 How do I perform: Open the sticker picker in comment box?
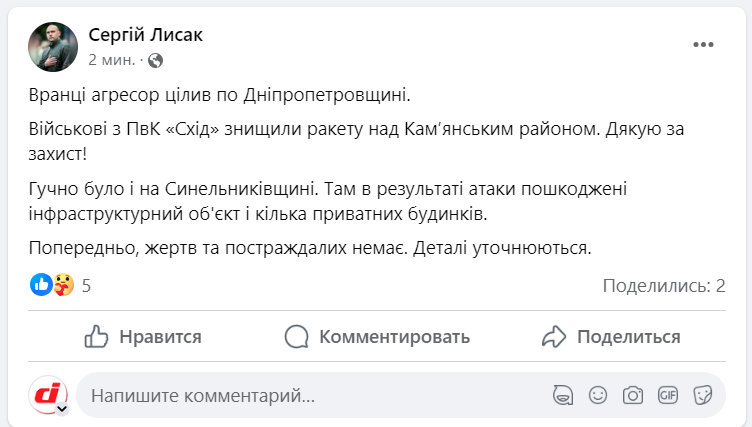tap(703, 395)
